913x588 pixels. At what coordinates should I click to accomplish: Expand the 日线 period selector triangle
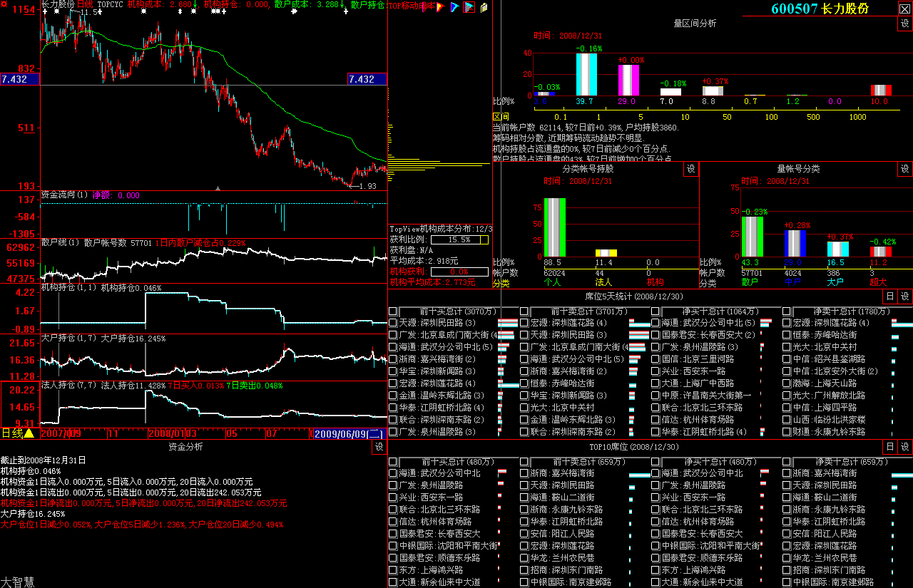click(29, 433)
